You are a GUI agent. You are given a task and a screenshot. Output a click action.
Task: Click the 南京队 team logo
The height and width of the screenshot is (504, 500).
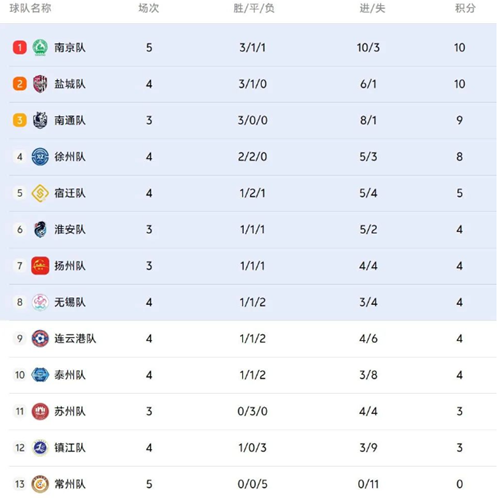pyautogui.click(x=40, y=47)
